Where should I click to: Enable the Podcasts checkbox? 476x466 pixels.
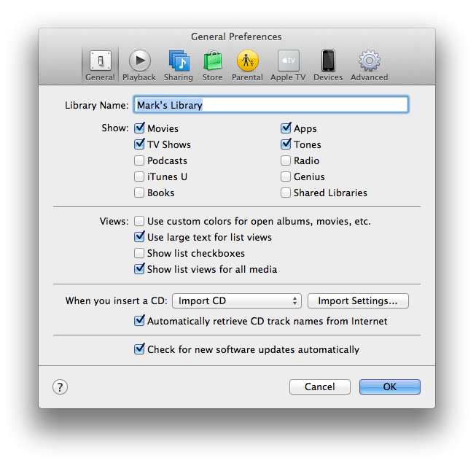click(x=139, y=161)
